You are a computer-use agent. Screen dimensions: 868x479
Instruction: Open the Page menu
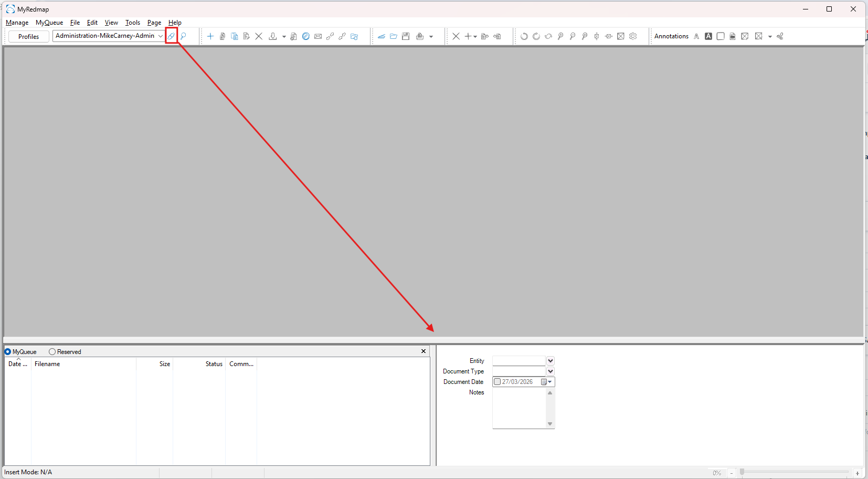pos(154,23)
